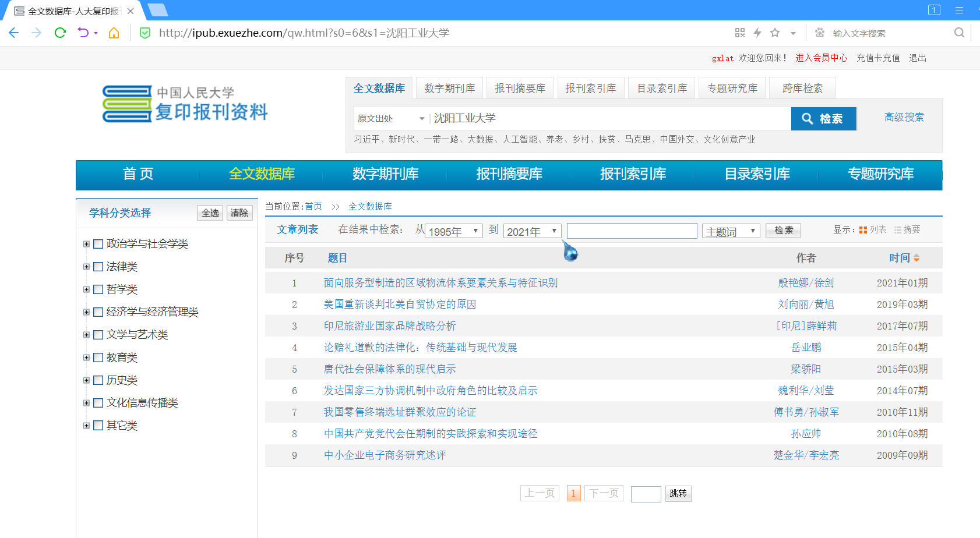
Task: Enable the 历史类 checkbox
Action: [x=98, y=380]
